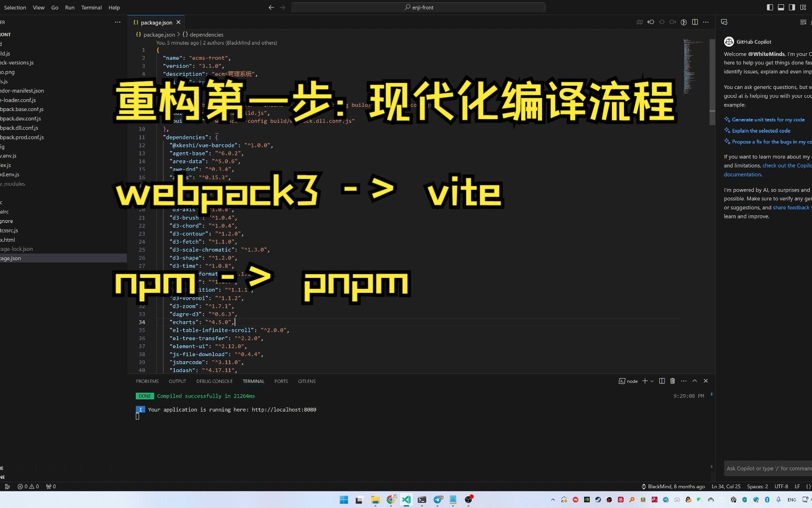Switch to the PROBLEMS panel tab

147,381
